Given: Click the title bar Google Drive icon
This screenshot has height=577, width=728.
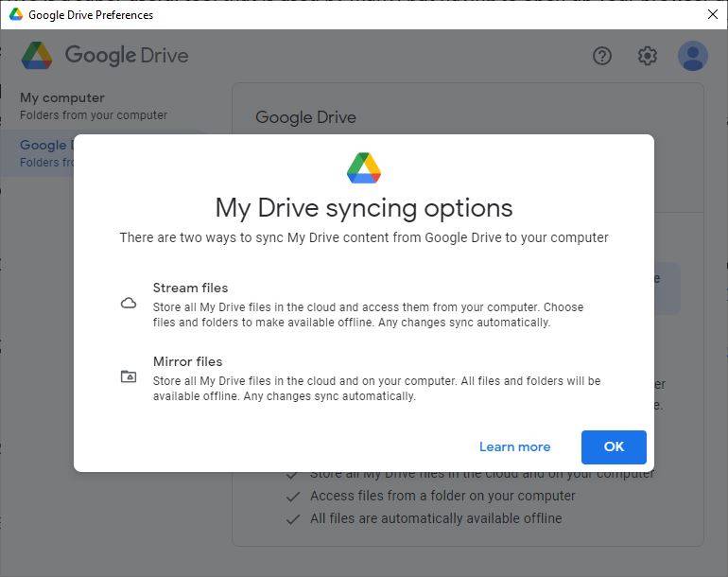Looking at the screenshot, I should [x=15, y=14].
